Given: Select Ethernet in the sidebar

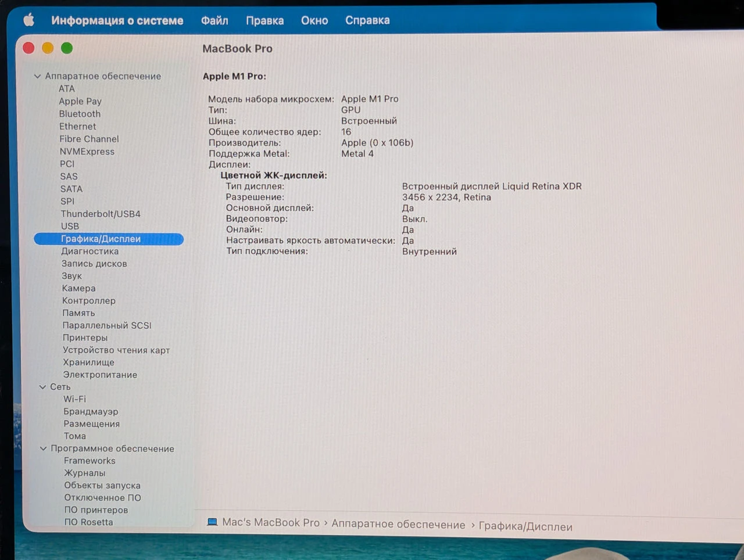Looking at the screenshot, I should (x=78, y=127).
